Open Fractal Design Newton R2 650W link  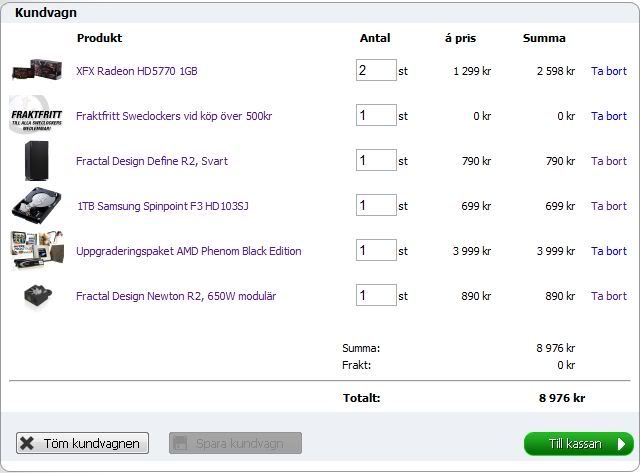[176, 296]
